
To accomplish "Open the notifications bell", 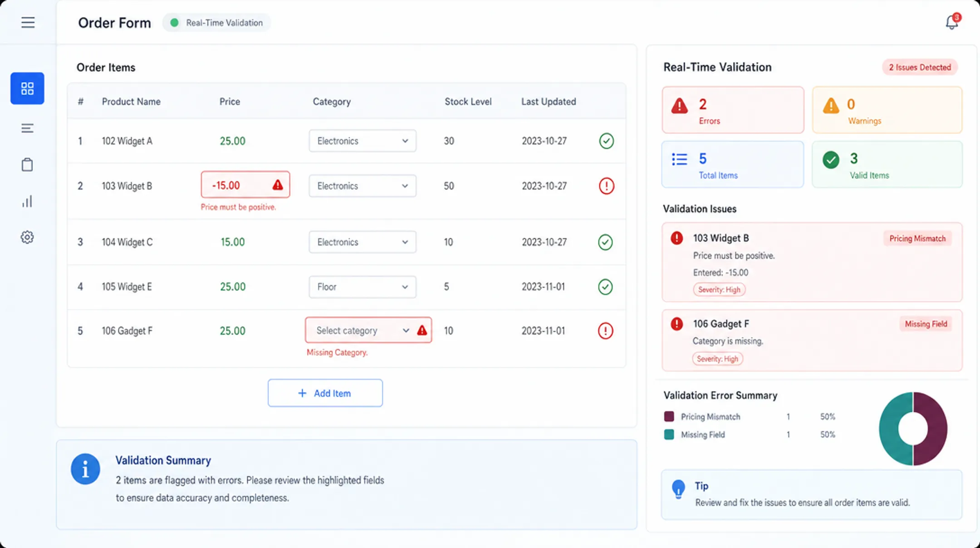I will 952,22.
